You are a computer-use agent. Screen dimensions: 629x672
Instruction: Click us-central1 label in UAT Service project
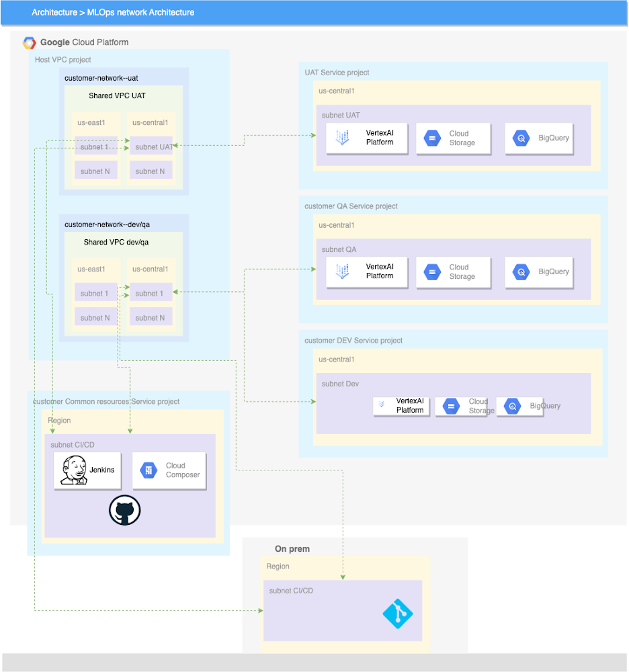tap(337, 91)
